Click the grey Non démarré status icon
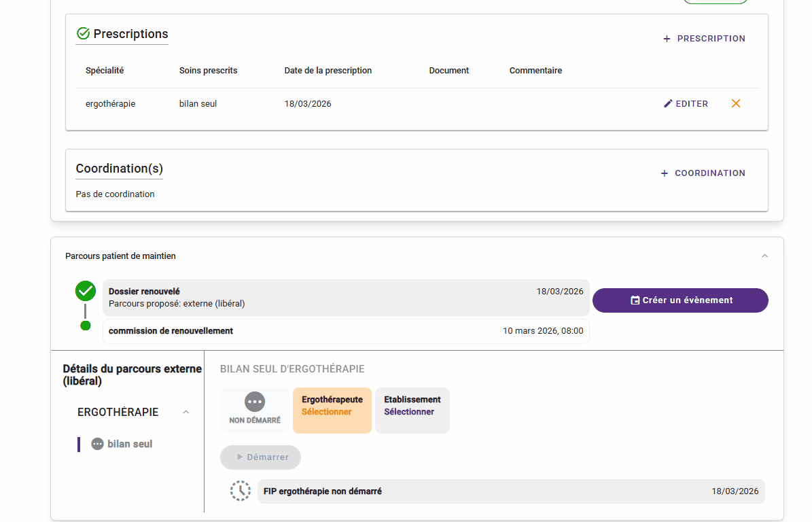The height and width of the screenshot is (522, 812). (x=255, y=402)
